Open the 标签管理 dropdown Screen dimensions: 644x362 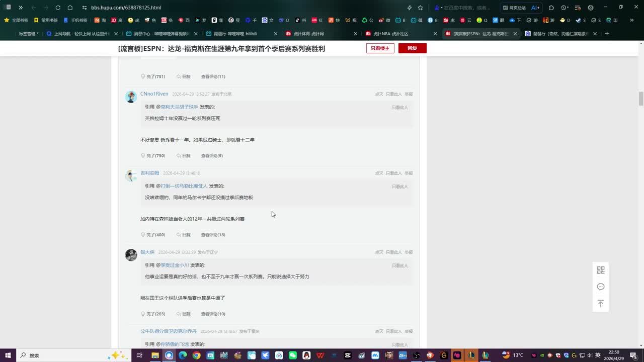click(28, 34)
